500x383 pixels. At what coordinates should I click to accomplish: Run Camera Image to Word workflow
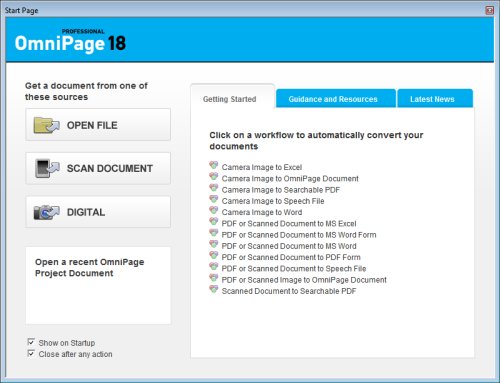pos(262,212)
